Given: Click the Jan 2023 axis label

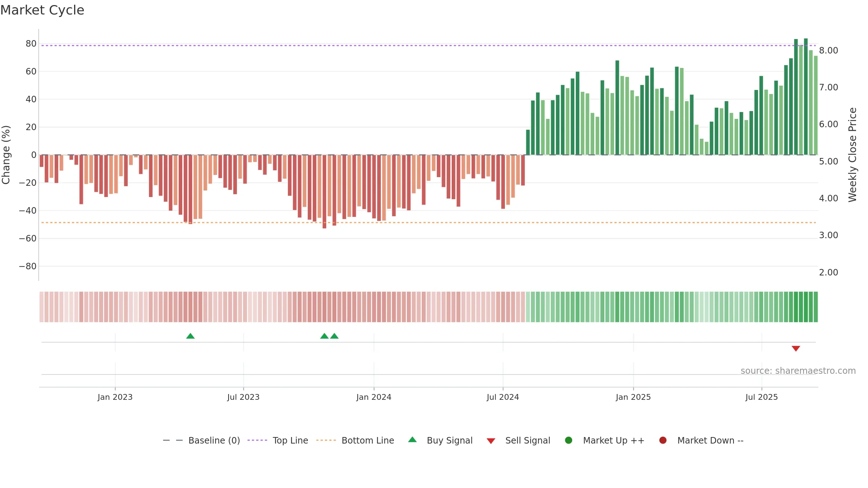Looking at the screenshot, I should [x=115, y=397].
